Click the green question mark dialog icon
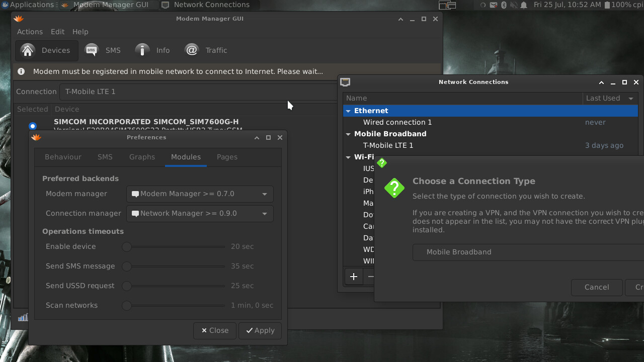 tap(394, 188)
